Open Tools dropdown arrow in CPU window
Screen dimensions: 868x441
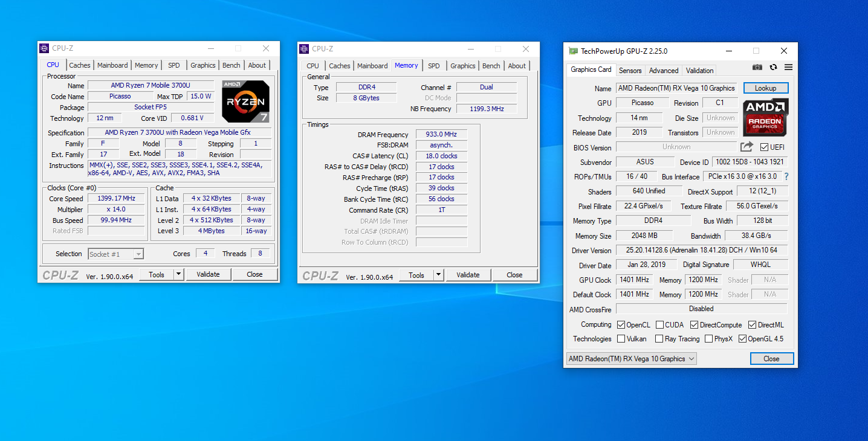coord(178,274)
